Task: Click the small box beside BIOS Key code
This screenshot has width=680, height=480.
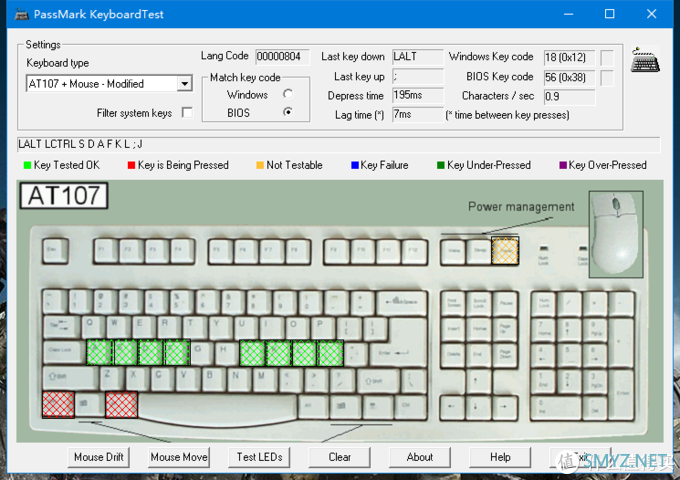Action: click(x=607, y=78)
